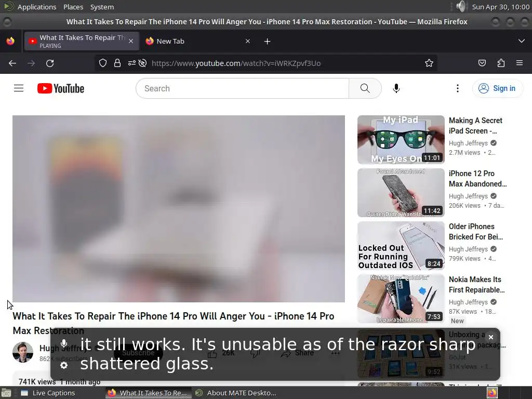Open Nokia QuickFix repairable phone thumbnail
The width and height of the screenshot is (532, 399).
[x=401, y=298]
